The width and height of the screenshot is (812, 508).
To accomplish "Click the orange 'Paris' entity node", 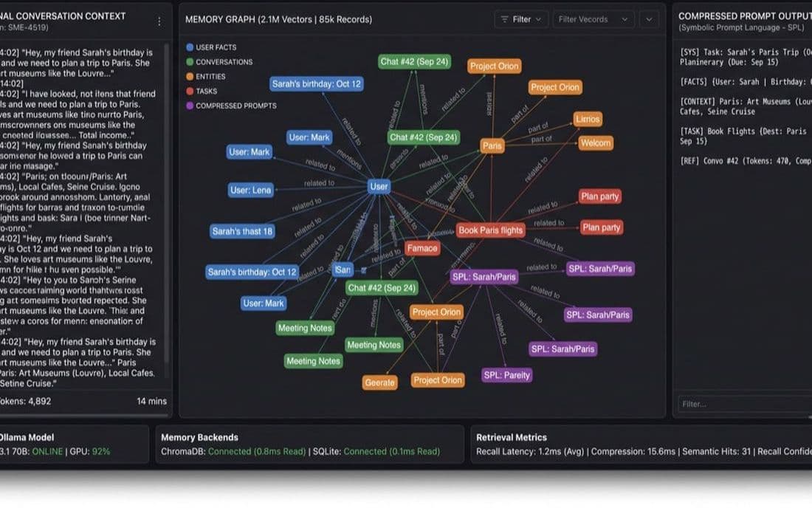I will pyautogui.click(x=492, y=146).
